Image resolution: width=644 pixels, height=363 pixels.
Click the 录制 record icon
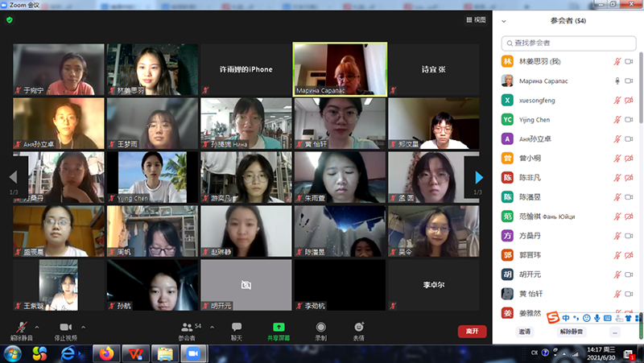[321, 327]
